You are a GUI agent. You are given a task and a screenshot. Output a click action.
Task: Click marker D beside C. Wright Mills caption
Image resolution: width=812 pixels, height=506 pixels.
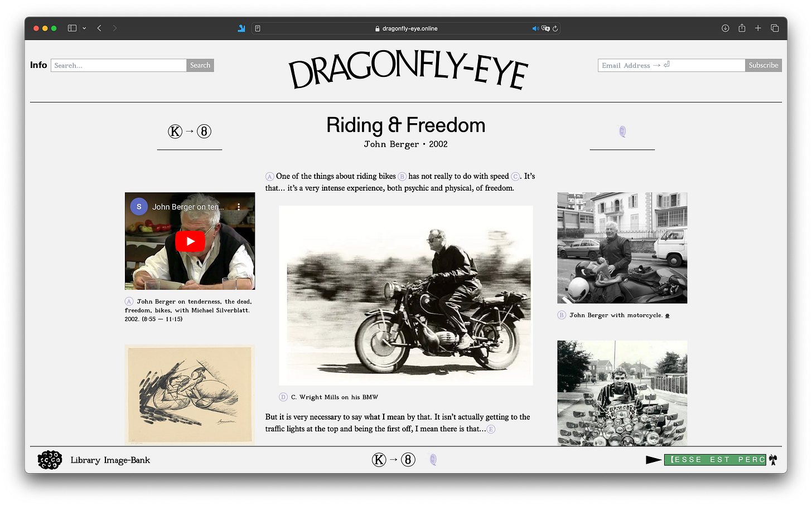click(x=283, y=397)
